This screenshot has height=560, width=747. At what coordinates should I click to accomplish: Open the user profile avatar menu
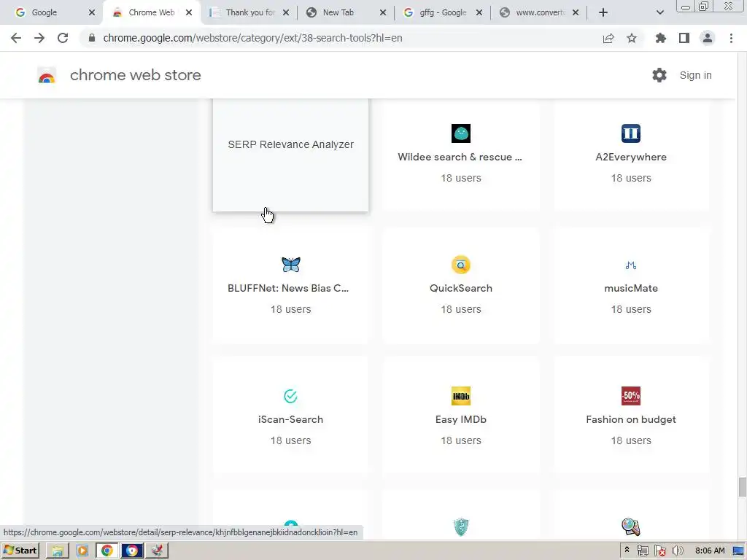708,38
